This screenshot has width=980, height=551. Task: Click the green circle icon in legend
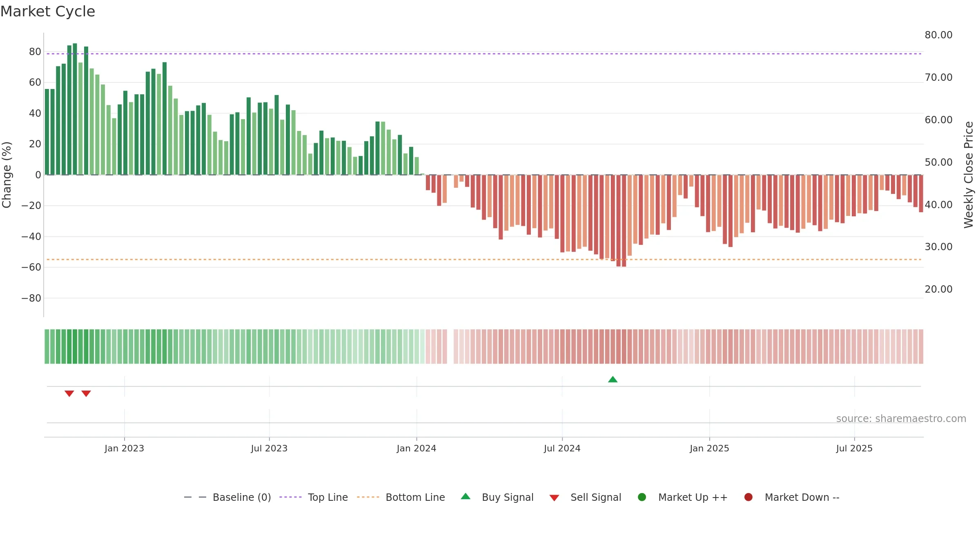pos(642,497)
